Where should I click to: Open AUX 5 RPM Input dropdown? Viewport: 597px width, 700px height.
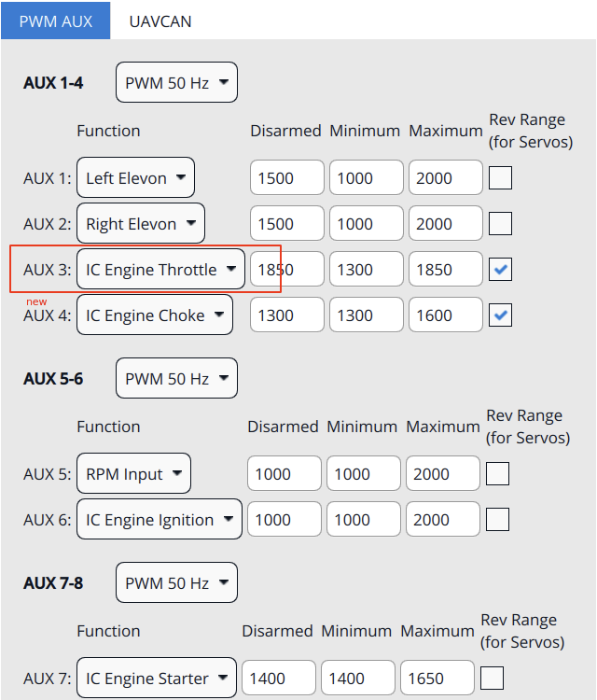pos(133,474)
